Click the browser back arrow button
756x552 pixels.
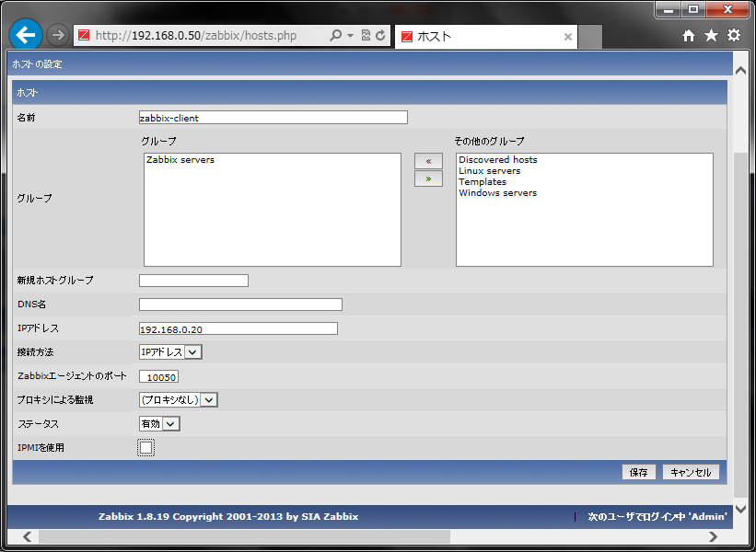point(26,35)
